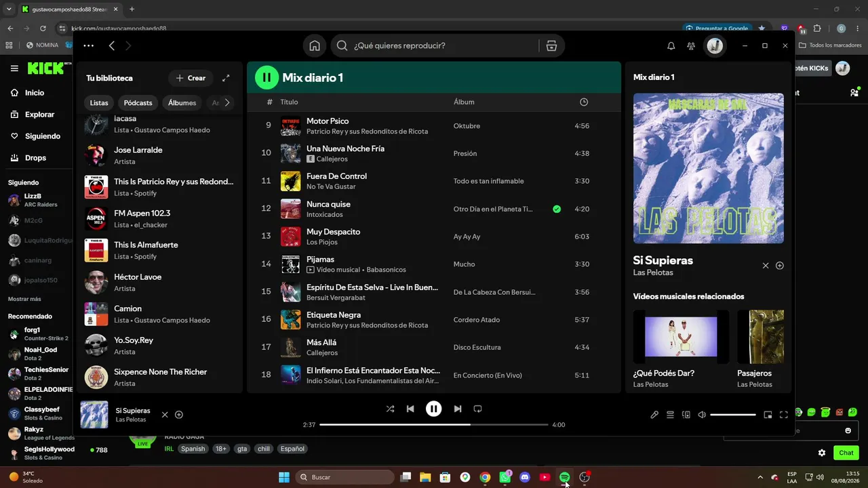Screen dimensions: 868x488
Task: Sort by duration using the clock icon
Action: coord(584,102)
